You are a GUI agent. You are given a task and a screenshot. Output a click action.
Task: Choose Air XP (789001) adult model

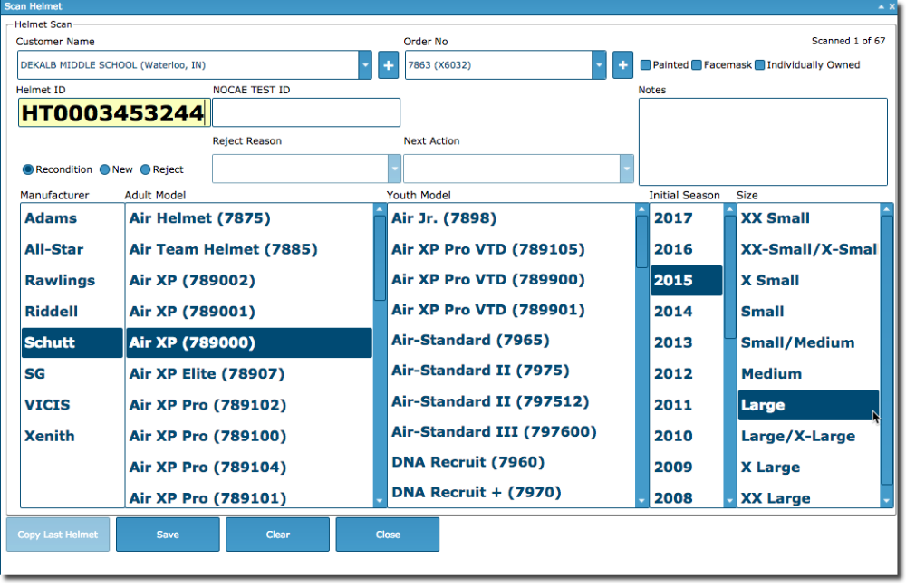click(249, 312)
